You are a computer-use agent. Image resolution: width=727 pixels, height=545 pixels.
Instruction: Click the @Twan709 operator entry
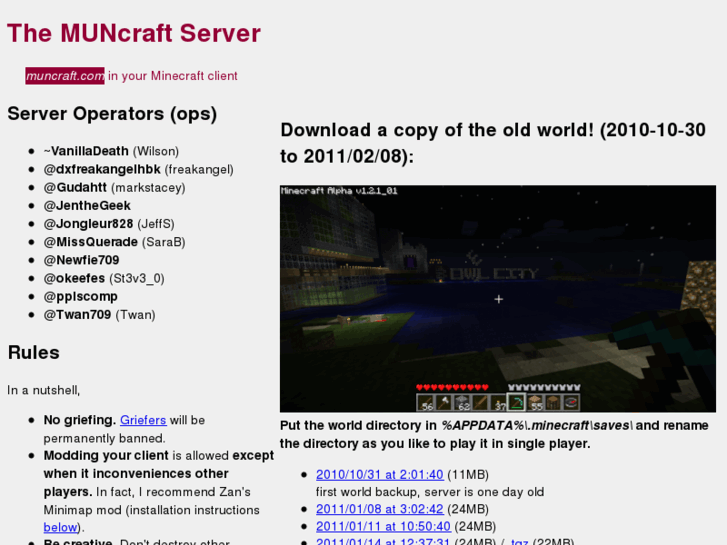[x=100, y=314]
